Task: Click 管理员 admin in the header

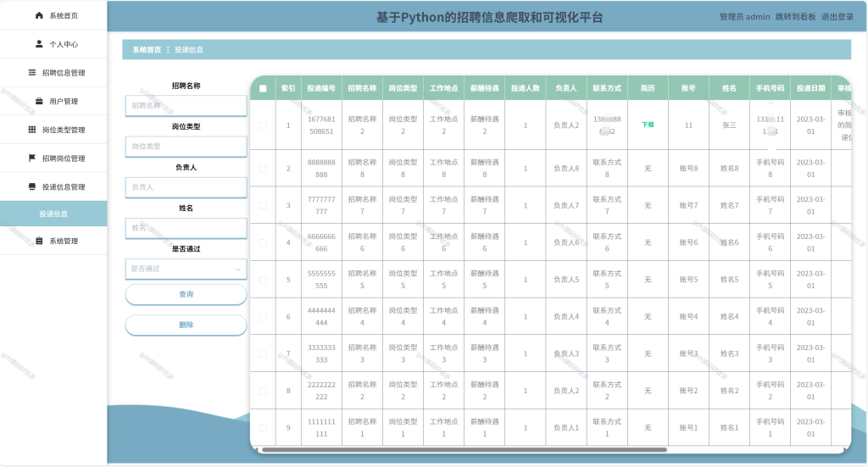Action: pos(744,17)
